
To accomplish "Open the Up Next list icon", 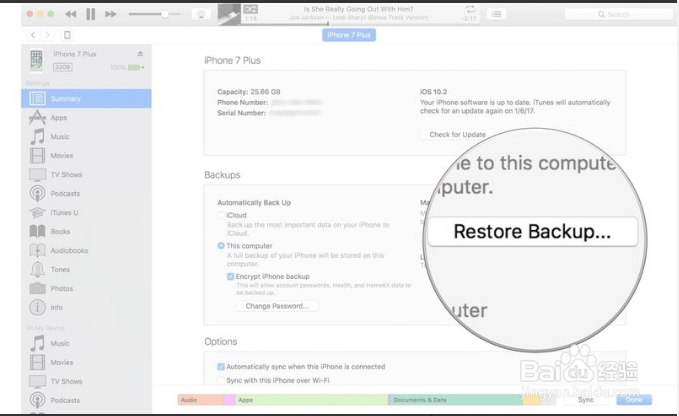I will (497, 14).
